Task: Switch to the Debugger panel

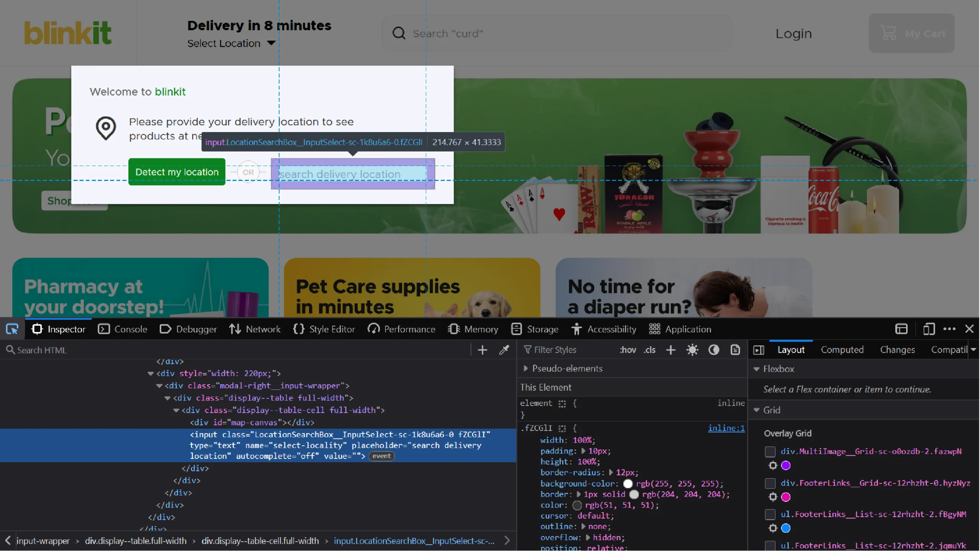Action: (x=188, y=329)
